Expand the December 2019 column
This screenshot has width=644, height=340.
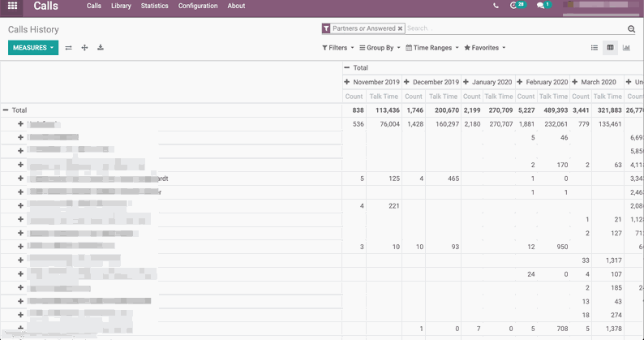431,82
